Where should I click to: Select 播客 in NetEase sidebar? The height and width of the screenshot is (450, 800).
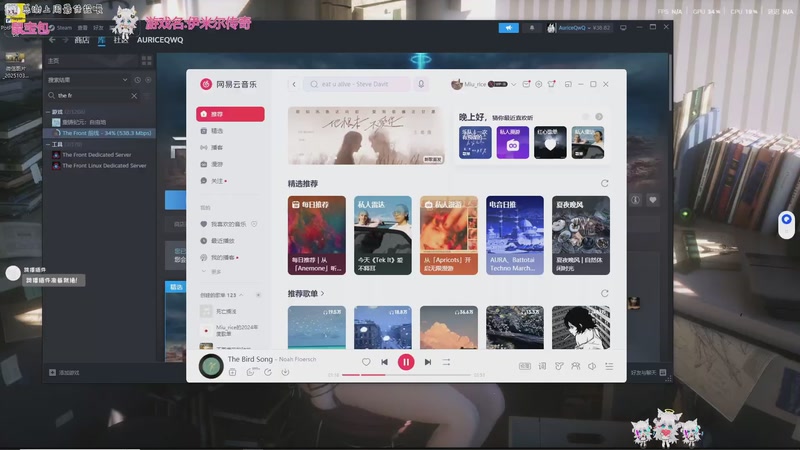point(230,147)
